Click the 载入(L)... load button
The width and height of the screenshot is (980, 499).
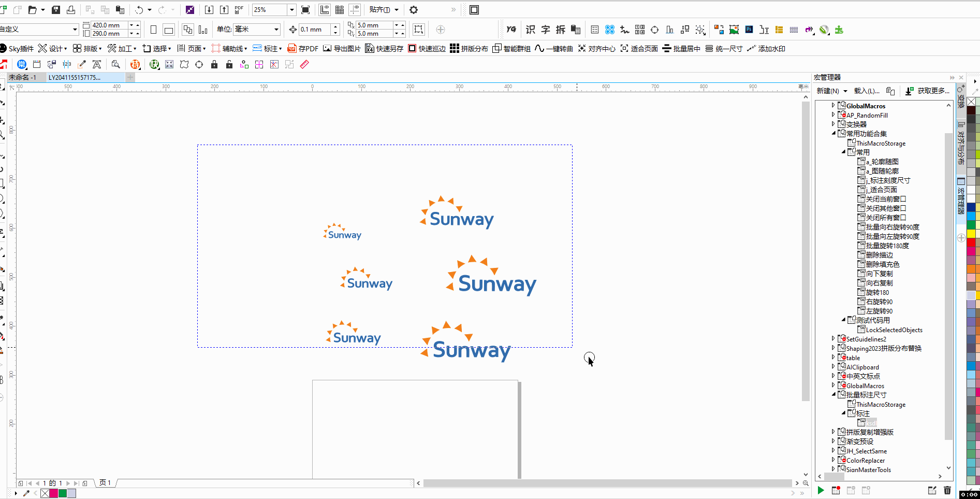(x=867, y=91)
